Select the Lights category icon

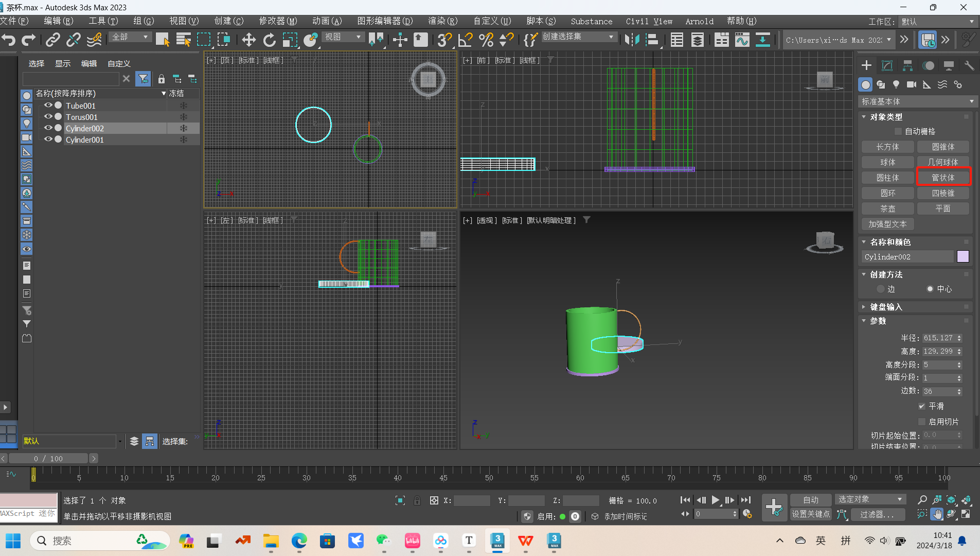point(896,84)
